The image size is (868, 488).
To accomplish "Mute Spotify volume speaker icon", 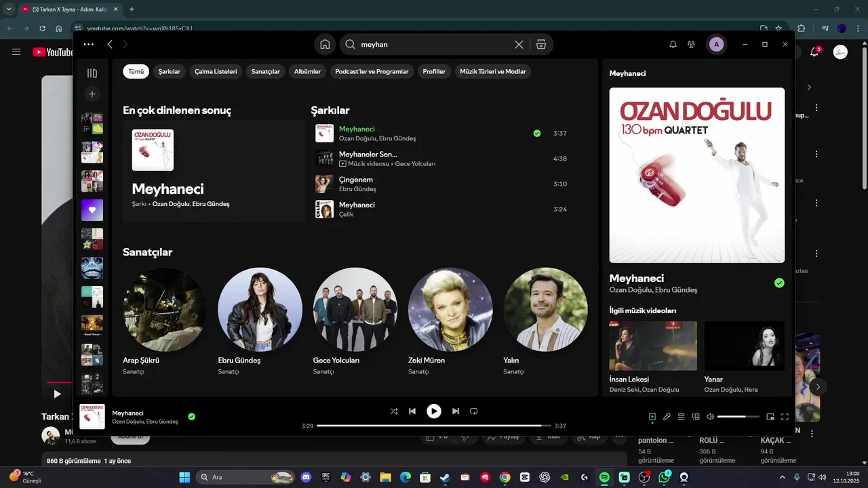I will [710, 417].
